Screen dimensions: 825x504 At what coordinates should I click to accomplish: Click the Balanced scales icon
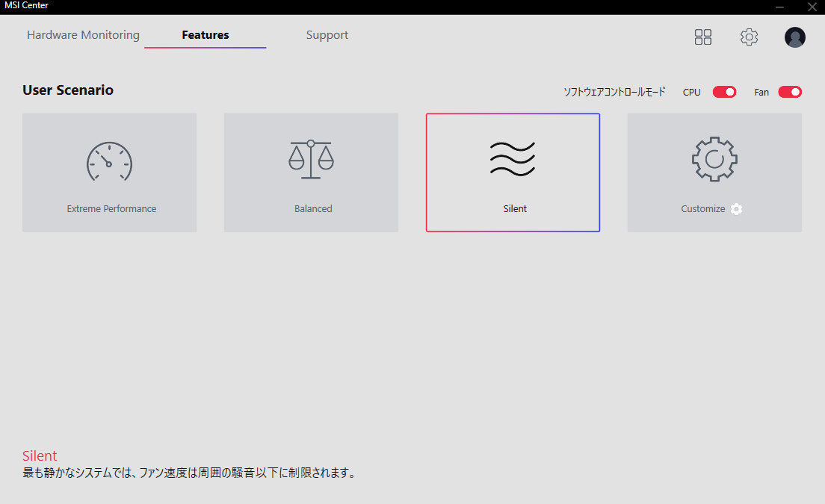[311, 158]
